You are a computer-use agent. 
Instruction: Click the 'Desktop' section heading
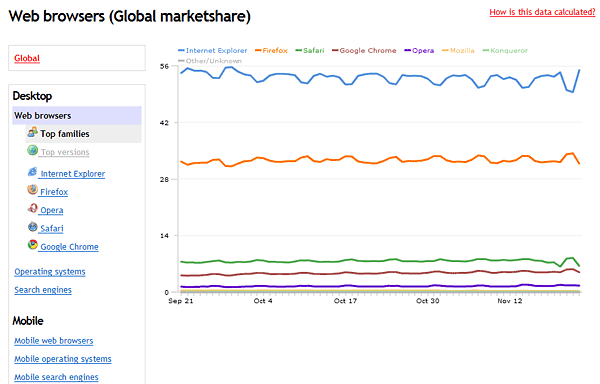32,96
